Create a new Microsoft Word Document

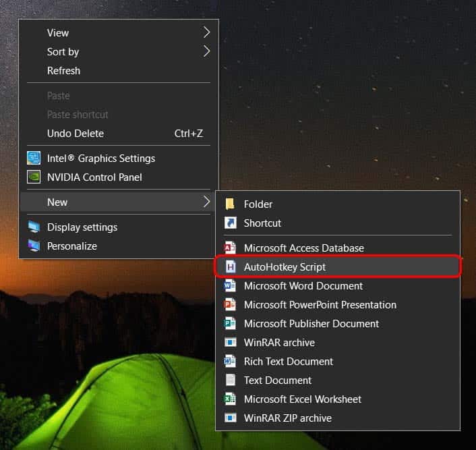[x=338, y=286]
